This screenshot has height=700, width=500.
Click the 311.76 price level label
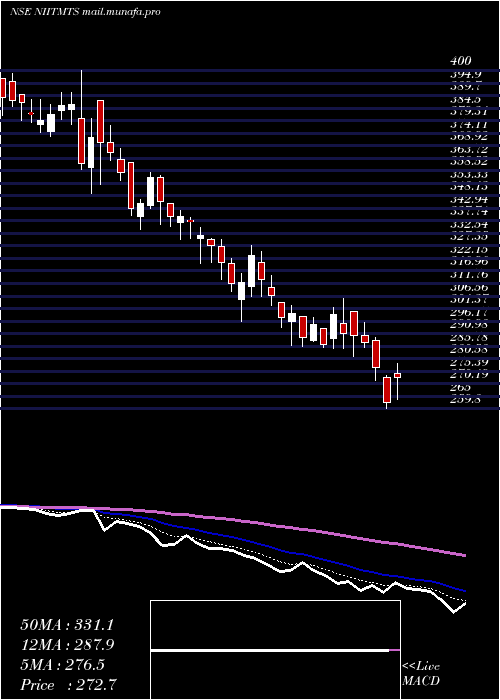[468, 274]
